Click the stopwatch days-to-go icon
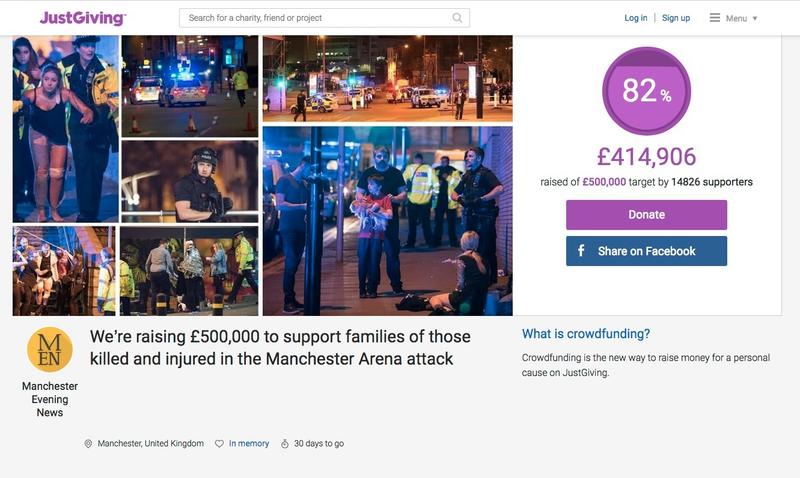This screenshot has width=800, height=478. [285, 444]
